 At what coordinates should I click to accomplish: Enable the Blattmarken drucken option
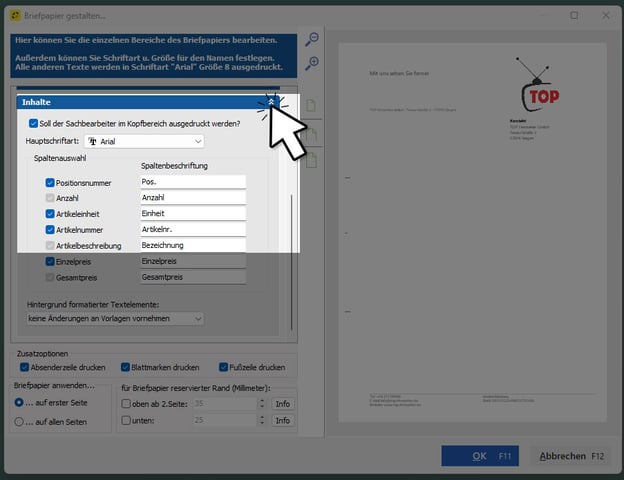click(x=126, y=367)
